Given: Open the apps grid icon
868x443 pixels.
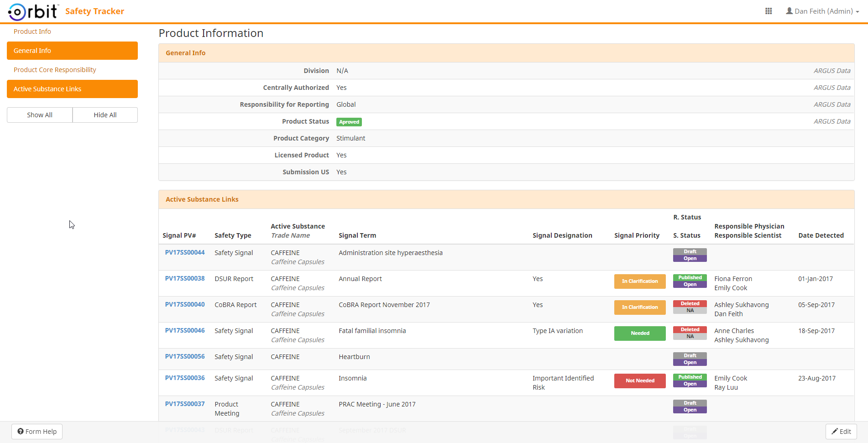Looking at the screenshot, I should [x=769, y=11].
